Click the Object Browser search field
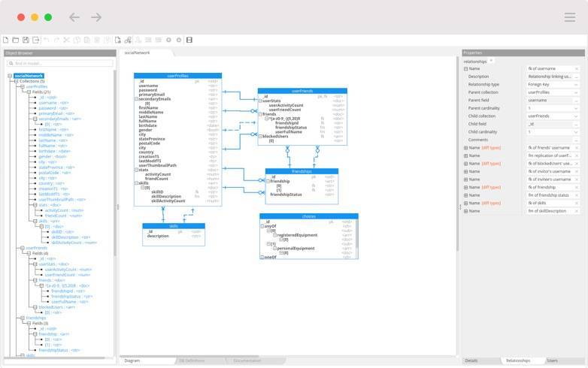 pyautogui.click(x=60, y=63)
